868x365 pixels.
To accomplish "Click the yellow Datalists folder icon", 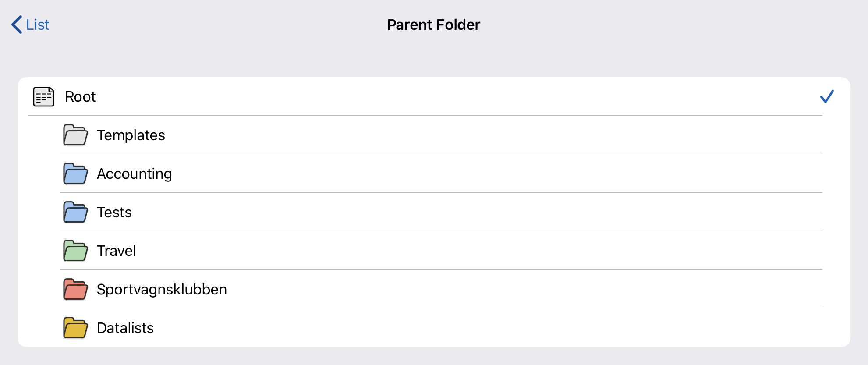I will (75, 328).
